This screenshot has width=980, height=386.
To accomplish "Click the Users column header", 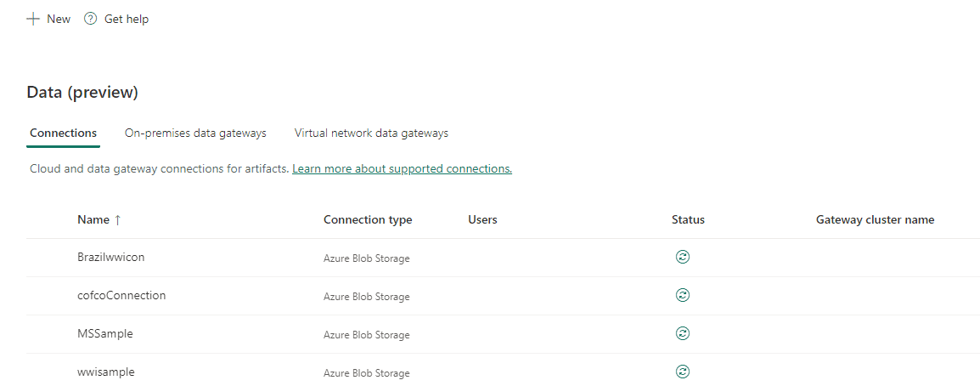I will [x=482, y=219].
